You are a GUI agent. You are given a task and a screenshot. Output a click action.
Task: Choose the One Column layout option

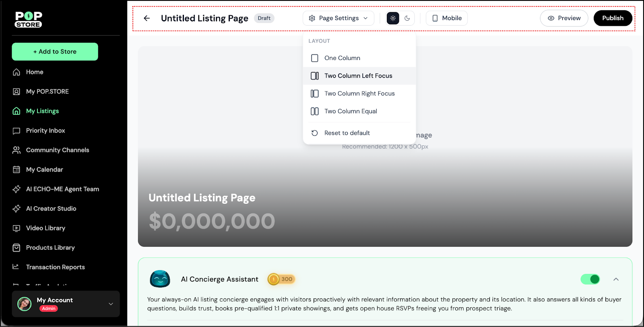pos(342,58)
